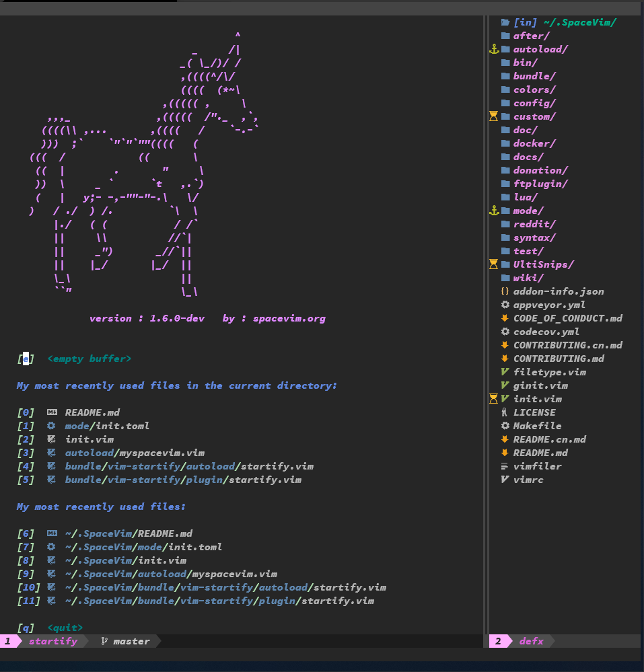Image resolution: width=644 pixels, height=672 pixels.
Task: Select CONTRIBUTING.md in file tree
Action: 559,359
